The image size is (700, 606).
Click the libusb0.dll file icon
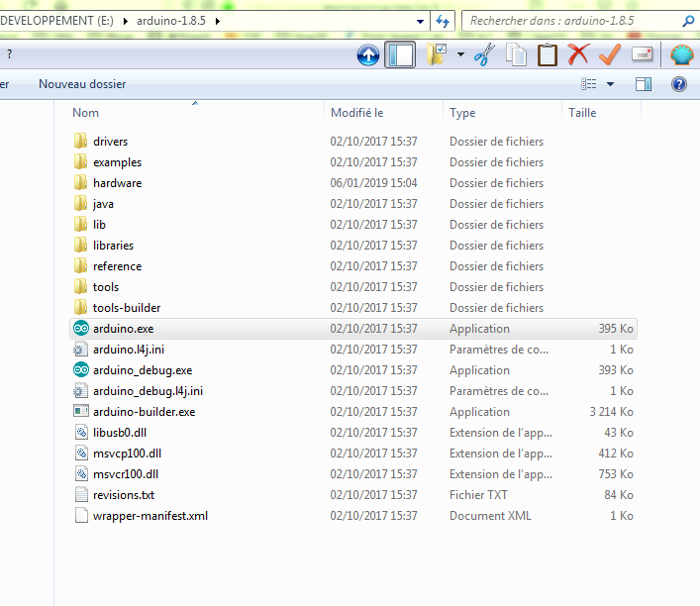(81, 433)
